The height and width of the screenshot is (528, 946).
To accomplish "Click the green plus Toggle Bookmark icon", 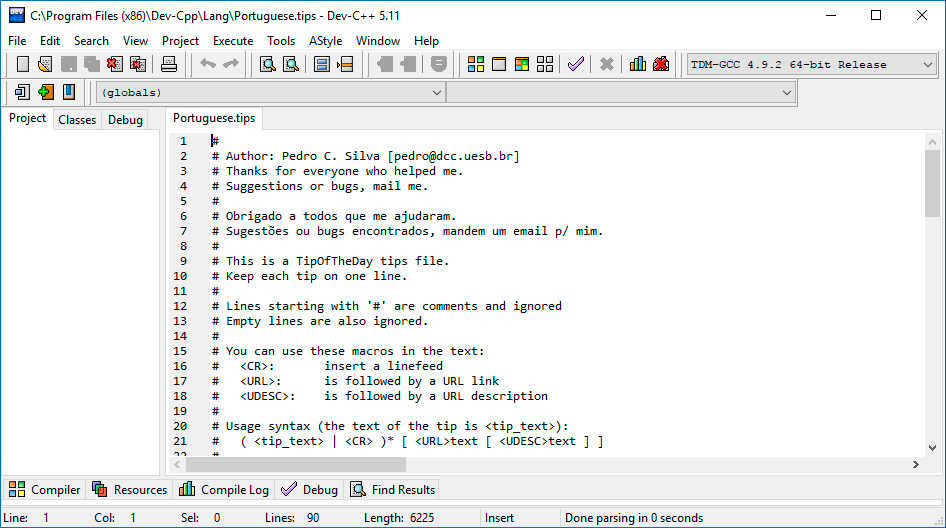I will point(45,92).
